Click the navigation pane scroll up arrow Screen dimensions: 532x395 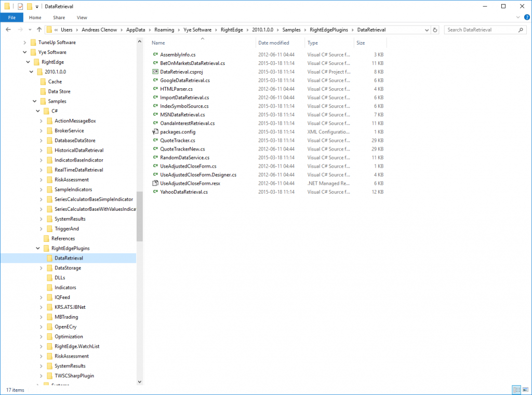[140, 42]
